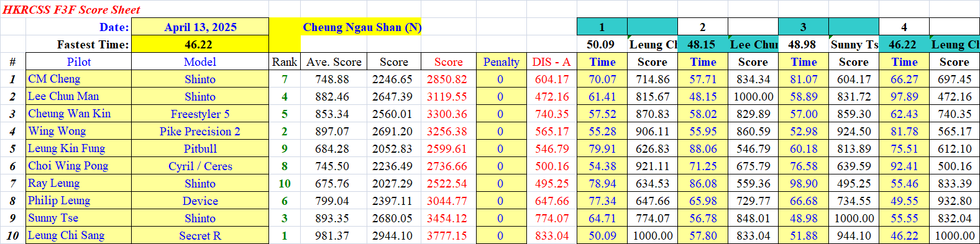Click the Ave. Score column header
The image size is (980, 244).
(334, 61)
